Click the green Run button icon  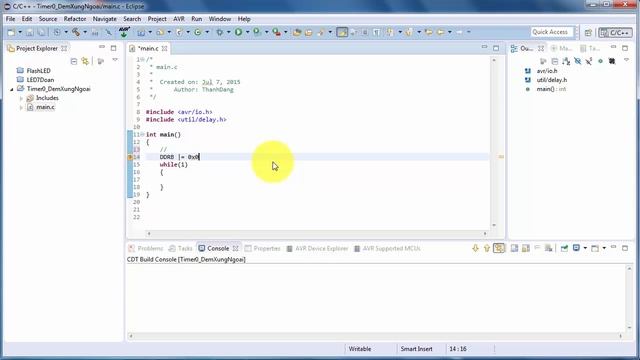[x=238, y=32]
